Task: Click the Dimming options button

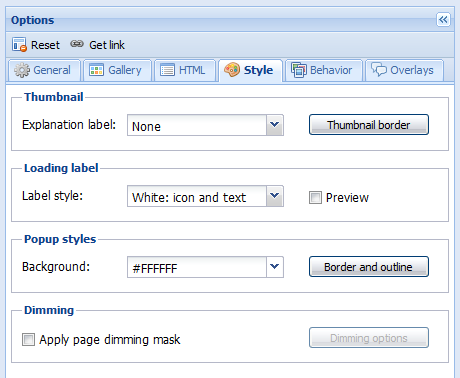Action: [369, 338]
